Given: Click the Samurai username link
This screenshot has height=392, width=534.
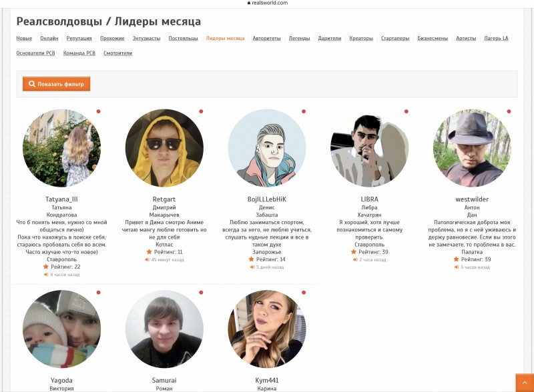Looking at the screenshot, I should click(164, 381).
